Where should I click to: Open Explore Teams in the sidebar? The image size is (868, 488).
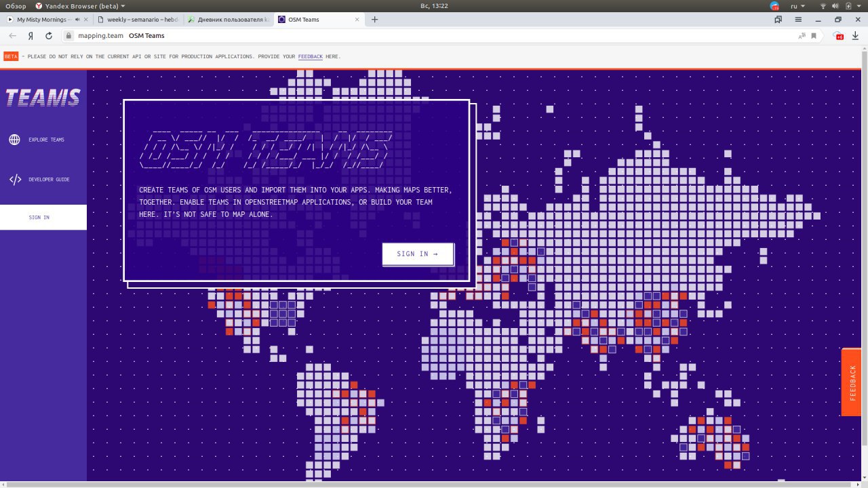[x=43, y=140]
